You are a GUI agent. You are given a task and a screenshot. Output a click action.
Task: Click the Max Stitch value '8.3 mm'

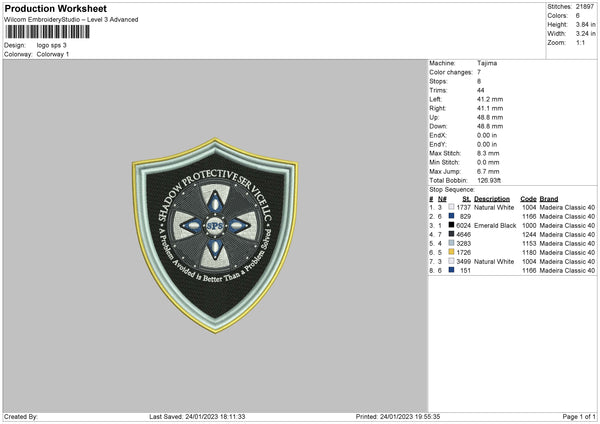pos(488,153)
